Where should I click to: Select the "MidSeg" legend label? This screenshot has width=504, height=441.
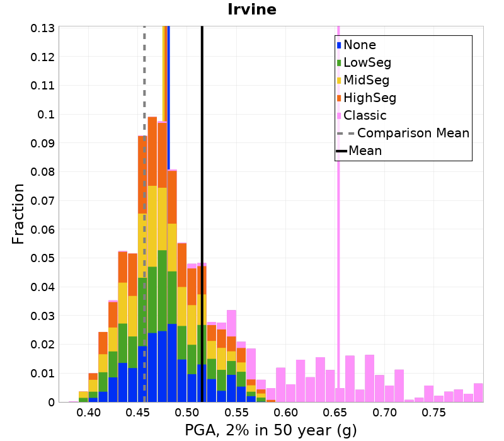pos(367,81)
